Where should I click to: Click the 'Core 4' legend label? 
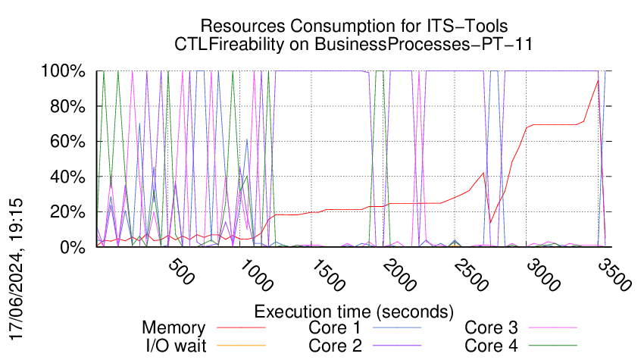point(491,346)
